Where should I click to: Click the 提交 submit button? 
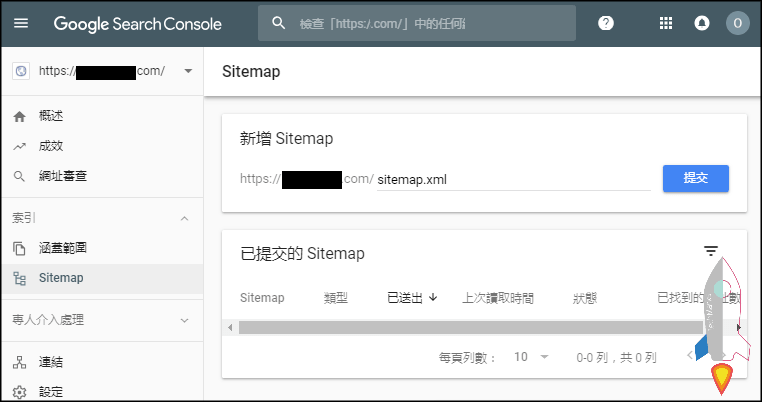(695, 178)
